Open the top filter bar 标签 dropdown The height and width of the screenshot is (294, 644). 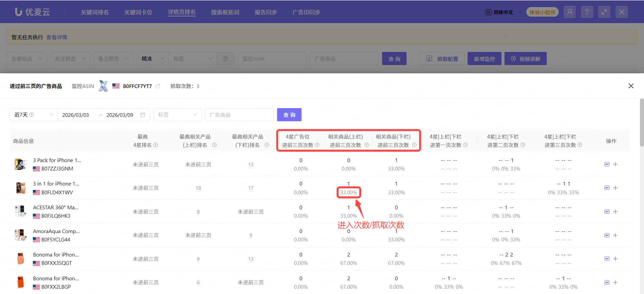[193, 59]
